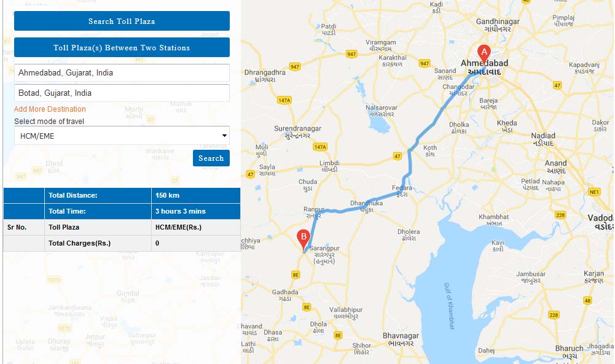Click the 8E highway shield near Gadhada
Image resolution: width=615 pixels, height=364 pixels.
(296, 275)
